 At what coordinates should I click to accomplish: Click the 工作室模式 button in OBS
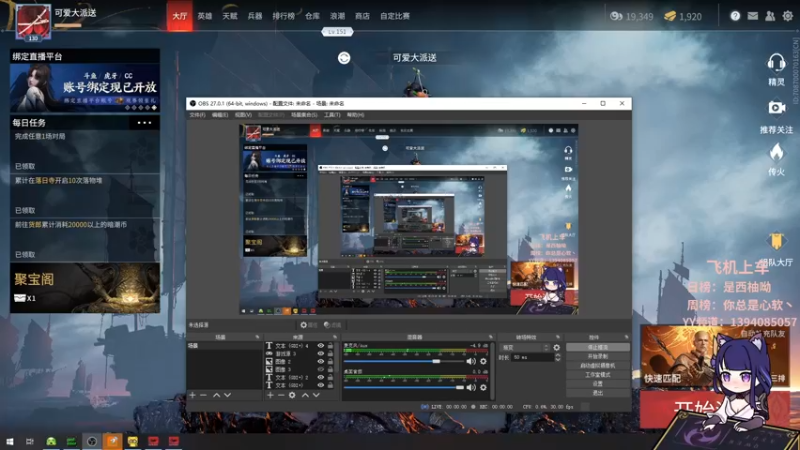tap(597, 374)
